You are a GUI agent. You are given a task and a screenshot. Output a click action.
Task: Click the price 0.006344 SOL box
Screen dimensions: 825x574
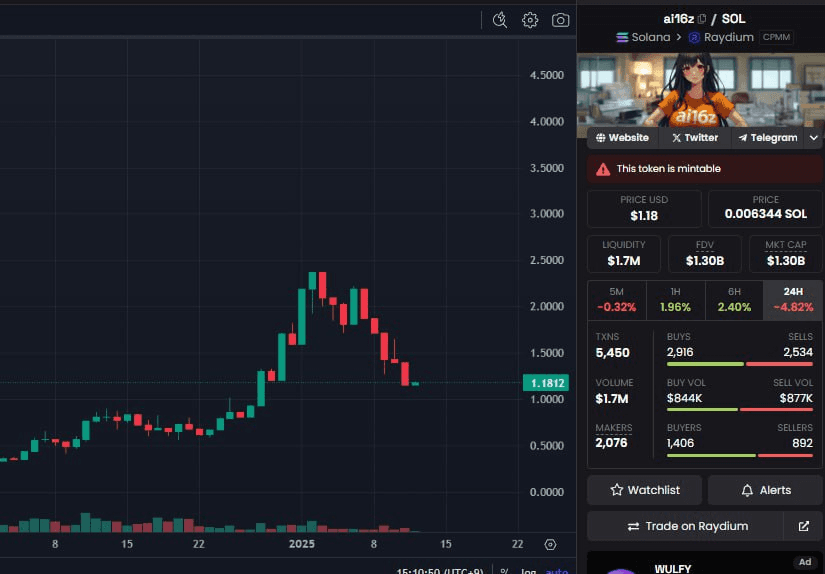(766, 209)
